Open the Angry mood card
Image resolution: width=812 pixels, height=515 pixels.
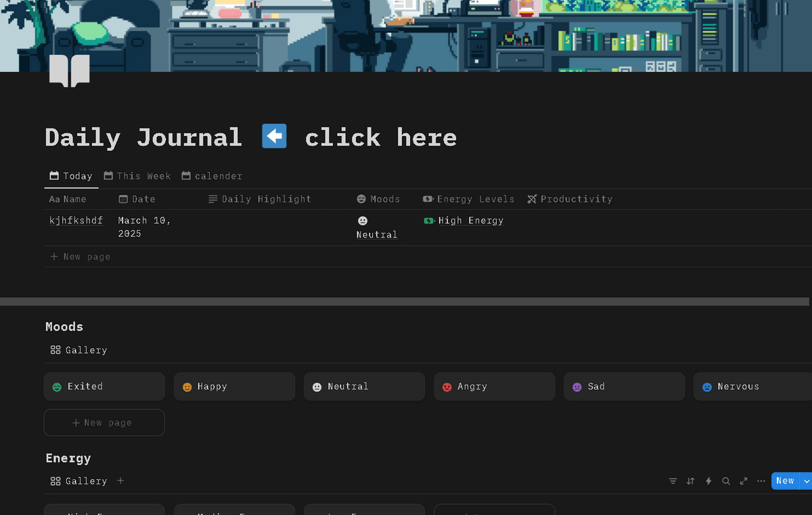click(494, 386)
